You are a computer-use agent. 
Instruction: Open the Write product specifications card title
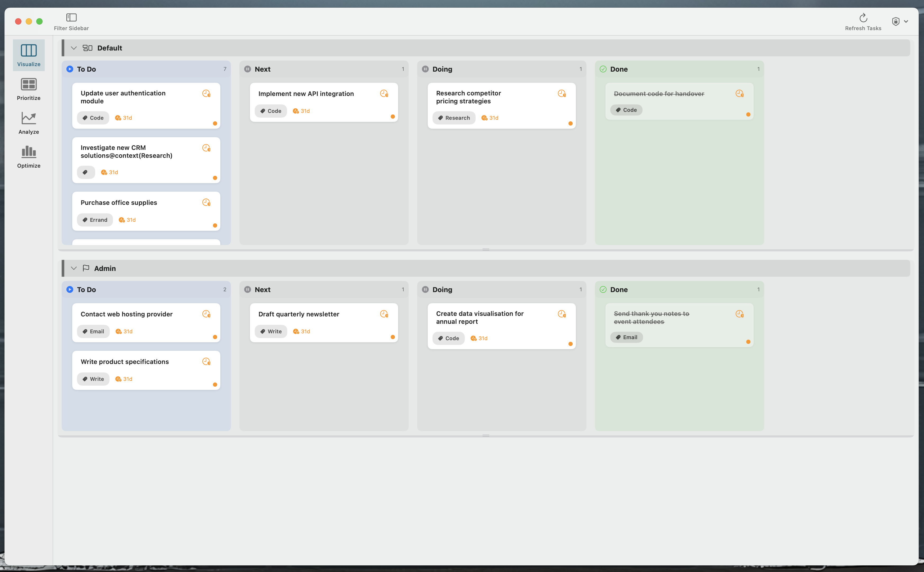pos(125,362)
